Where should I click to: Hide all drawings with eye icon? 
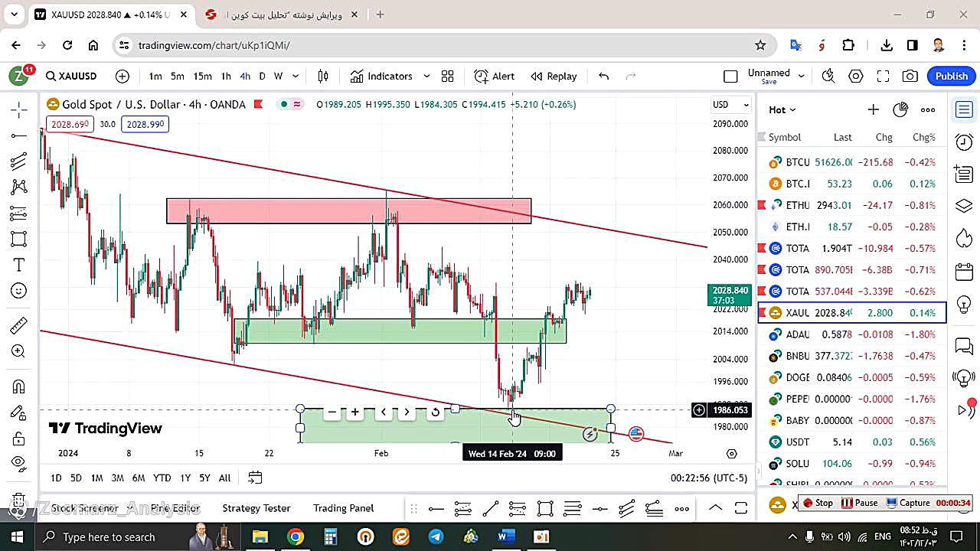coord(18,463)
